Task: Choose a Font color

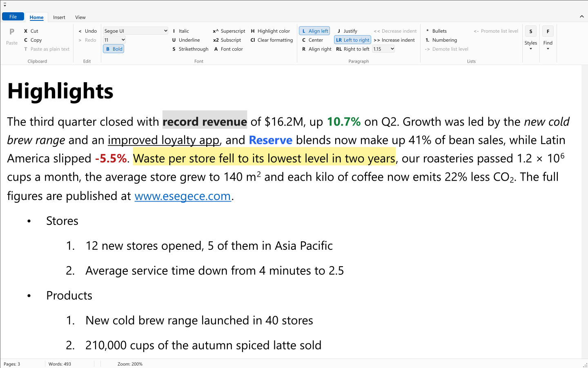Action: 228,49
